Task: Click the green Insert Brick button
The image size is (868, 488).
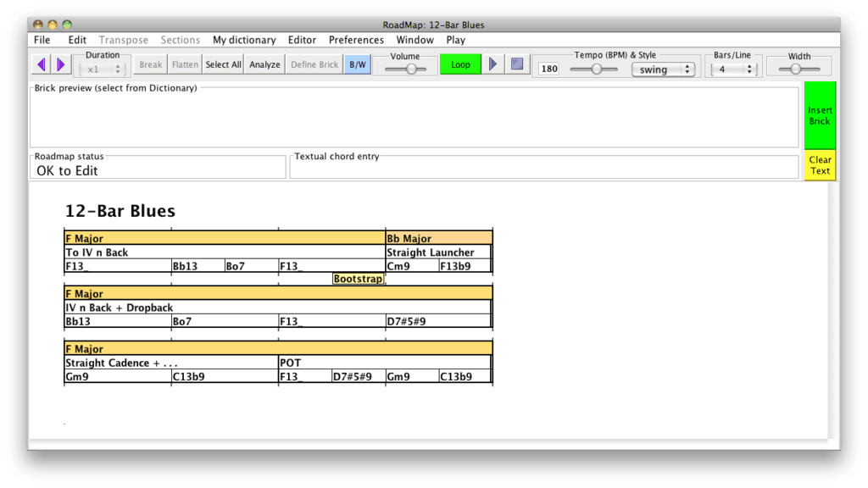Action: tap(820, 115)
